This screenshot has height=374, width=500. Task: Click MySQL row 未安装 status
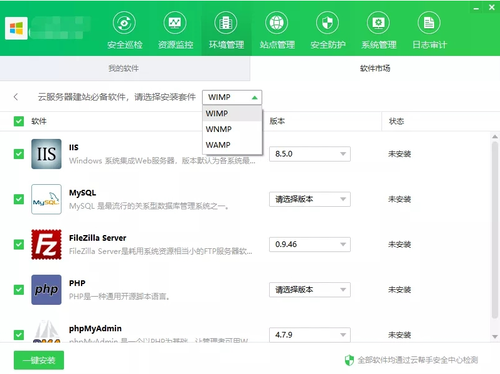tap(399, 199)
